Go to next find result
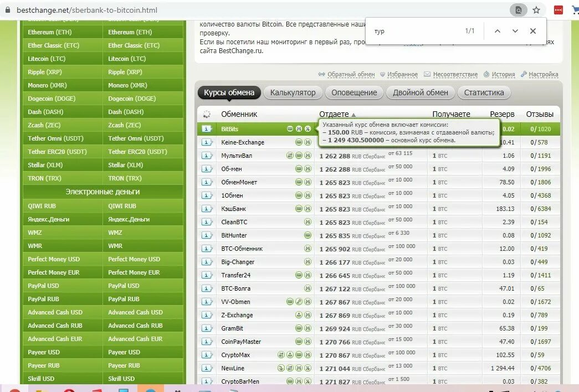Image resolution: width=579 pixels, height=392 pixels. [515, 31]
